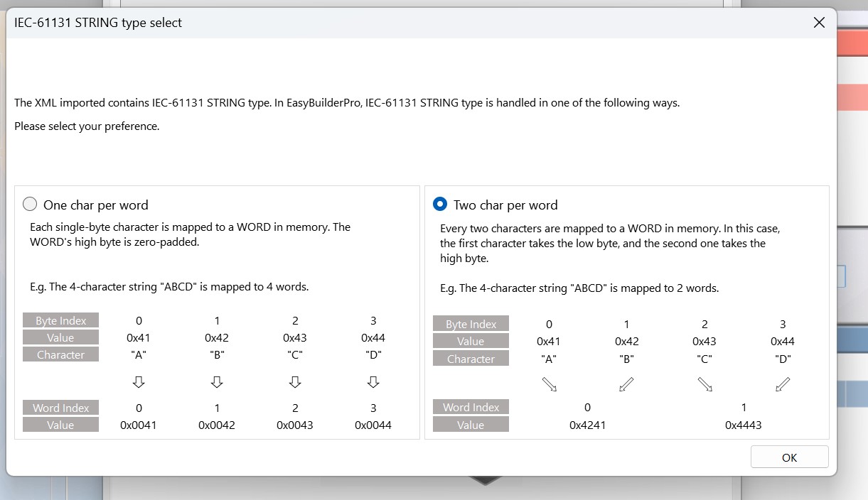This screenshot has width=868, height=500.
Task: Click the word value 0x0041
Action: click(x=139, y=425)
